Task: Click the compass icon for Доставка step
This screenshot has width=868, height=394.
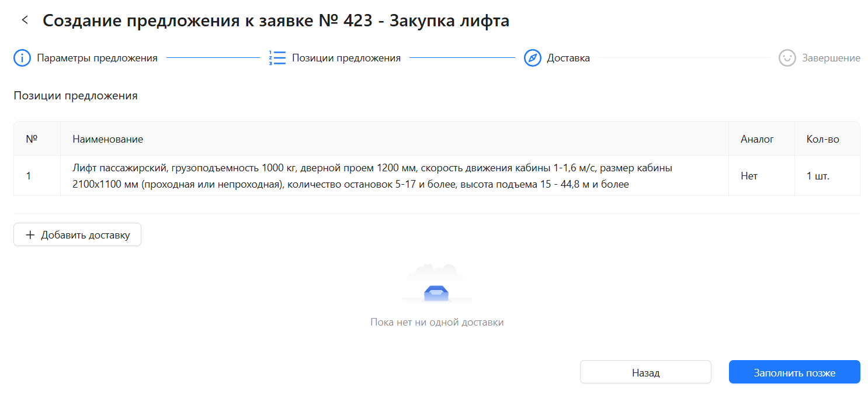Action: click(x=533, y=58)
